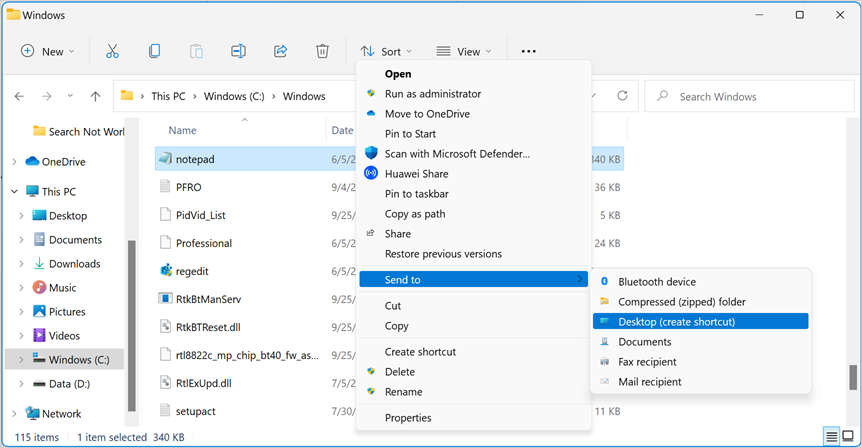Switch to large thumbnails view icon

(850, 437)
